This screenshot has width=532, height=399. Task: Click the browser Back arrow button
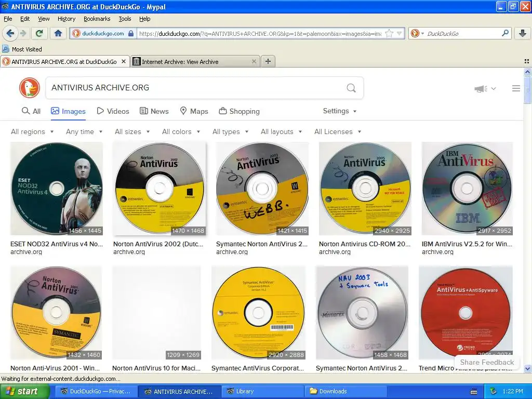[x=10, y=33]
